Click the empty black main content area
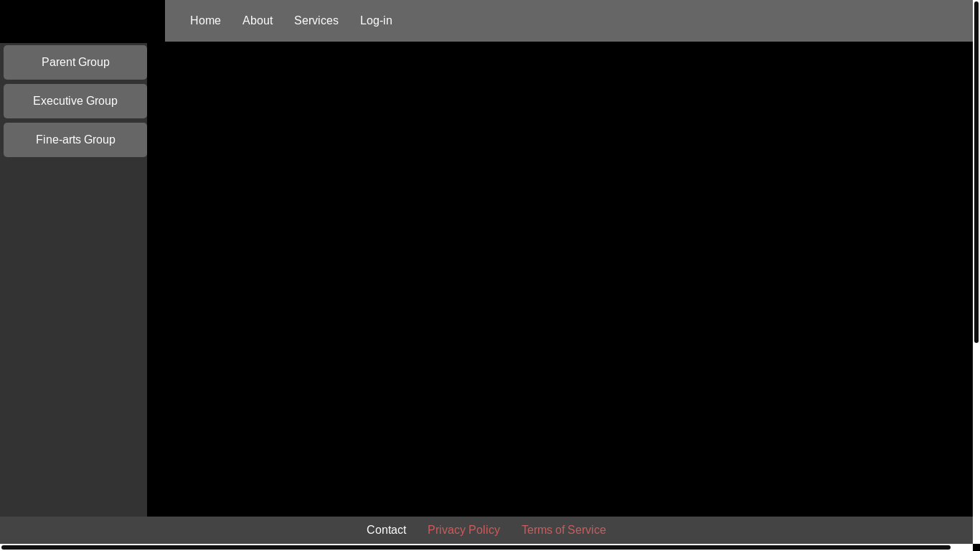 [x=560, y=280]
